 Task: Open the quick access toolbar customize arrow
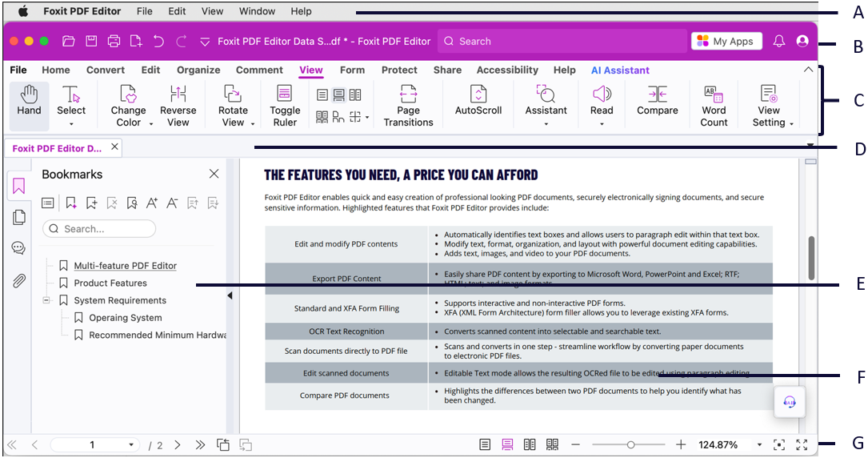[204, 42]
